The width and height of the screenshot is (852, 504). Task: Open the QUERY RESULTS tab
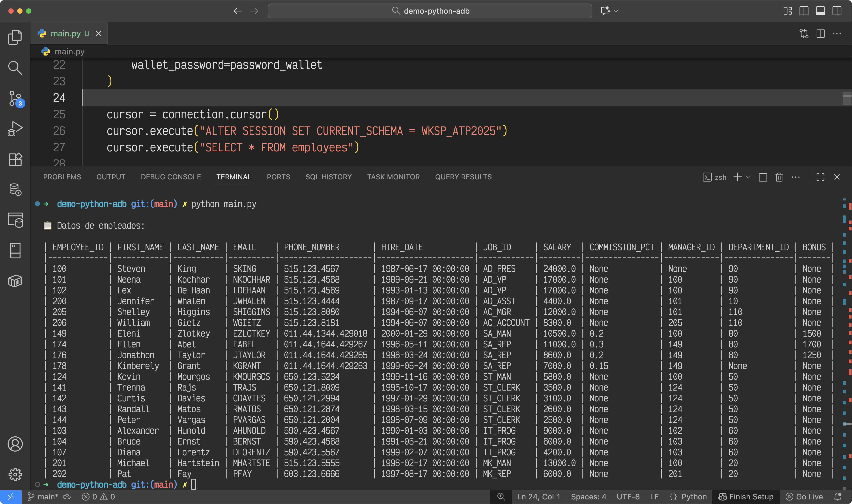tap(463, 177)
